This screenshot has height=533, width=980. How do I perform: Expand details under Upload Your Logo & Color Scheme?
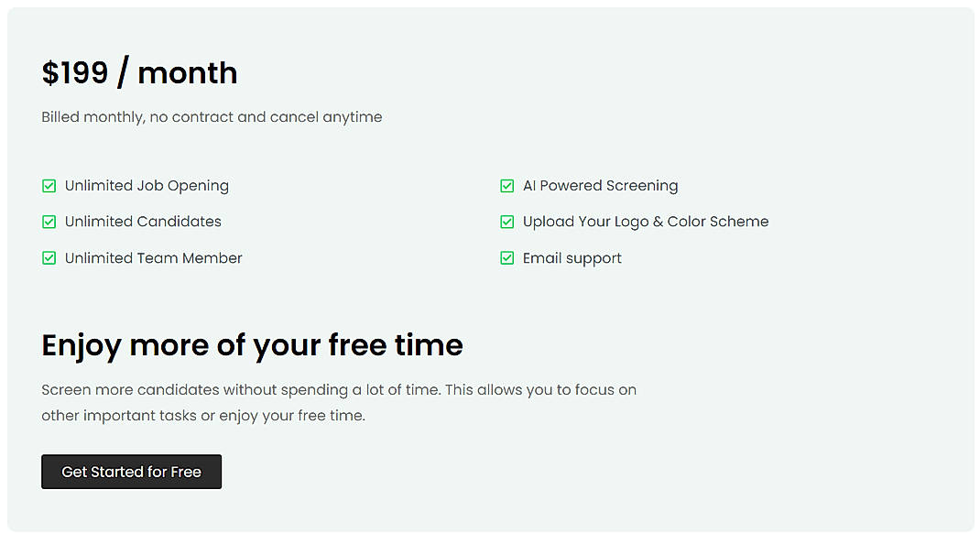click(646, 222)
